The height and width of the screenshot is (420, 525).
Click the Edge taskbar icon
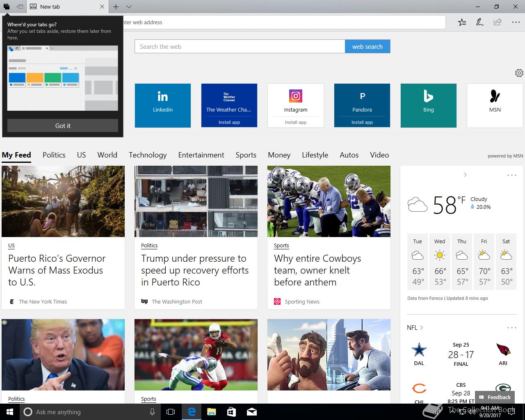[191, 412]
